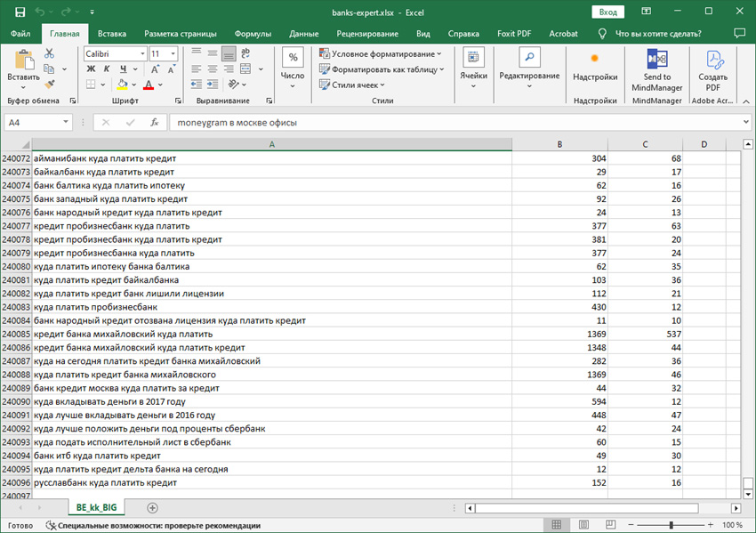Switch to the Вид ribbon tab
The height and width of the screenshot is (533, 756).
[x=423, y=34]
